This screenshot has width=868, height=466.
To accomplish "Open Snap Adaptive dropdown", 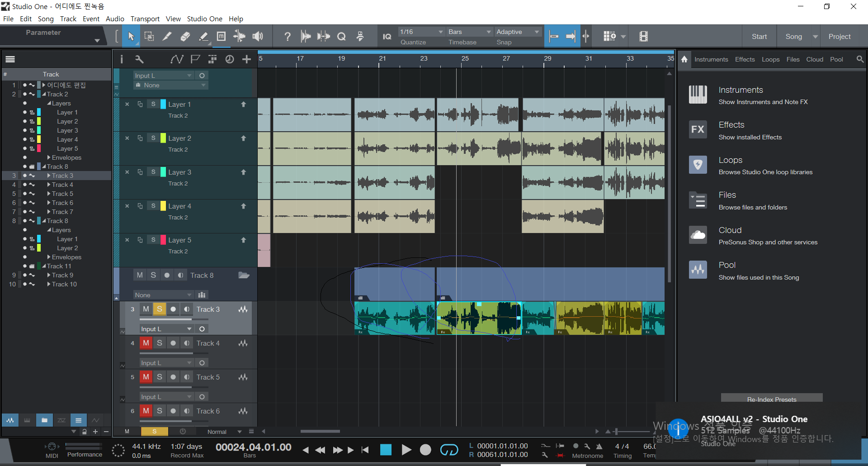I will pos(518,32).
